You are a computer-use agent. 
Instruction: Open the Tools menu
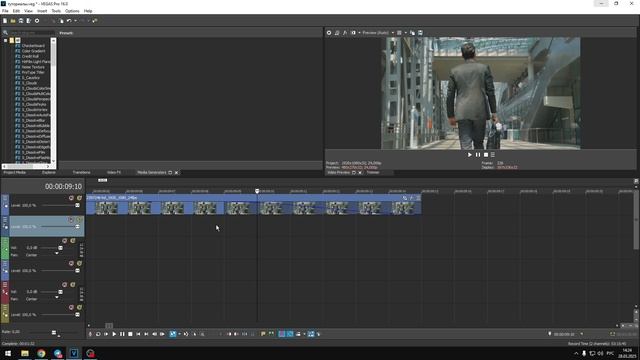[x=56, y=11]
